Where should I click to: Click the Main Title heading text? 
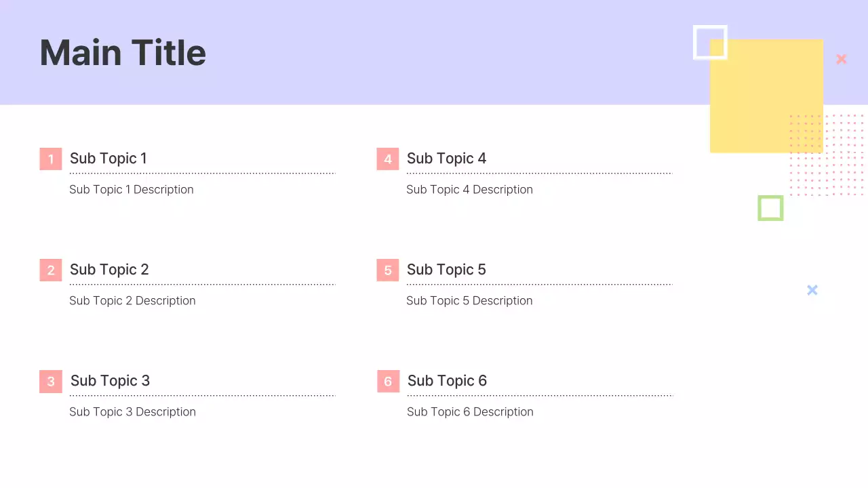123,53
